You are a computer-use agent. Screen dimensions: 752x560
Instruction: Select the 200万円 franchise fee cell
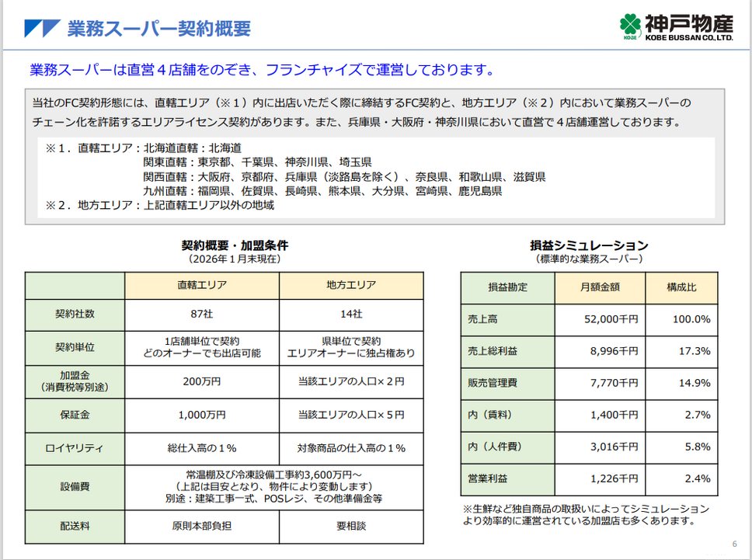[x=202, y=381]
